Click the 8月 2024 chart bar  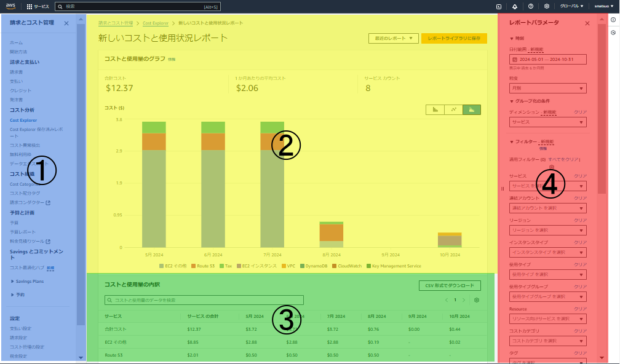click(332, 235)
